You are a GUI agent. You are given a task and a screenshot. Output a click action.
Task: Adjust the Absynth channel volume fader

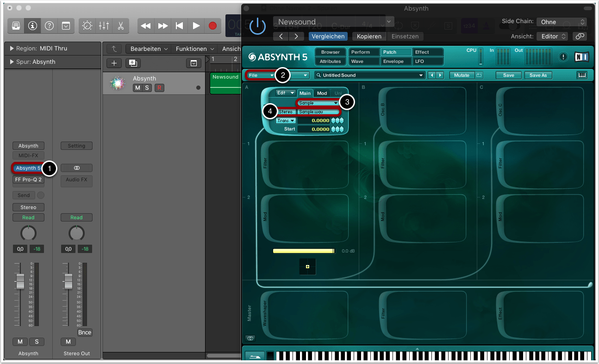20,281
